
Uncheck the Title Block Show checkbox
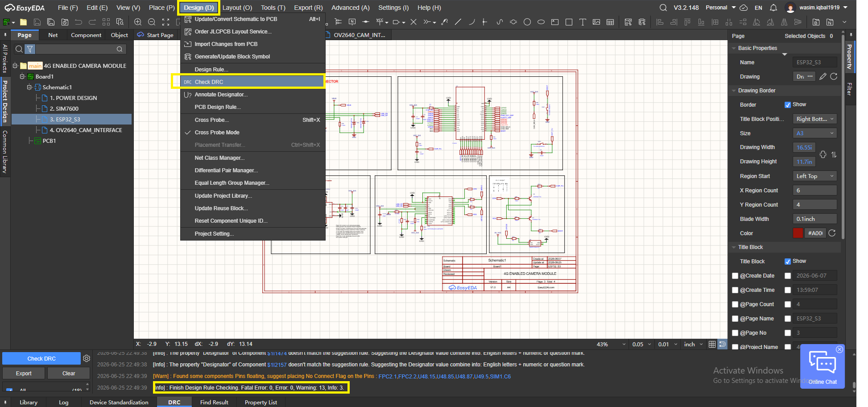788,261
